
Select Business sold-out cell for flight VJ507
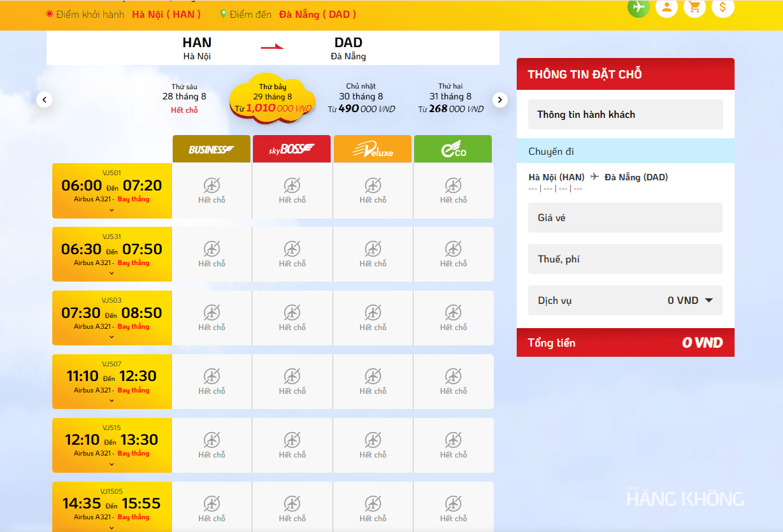212,382
